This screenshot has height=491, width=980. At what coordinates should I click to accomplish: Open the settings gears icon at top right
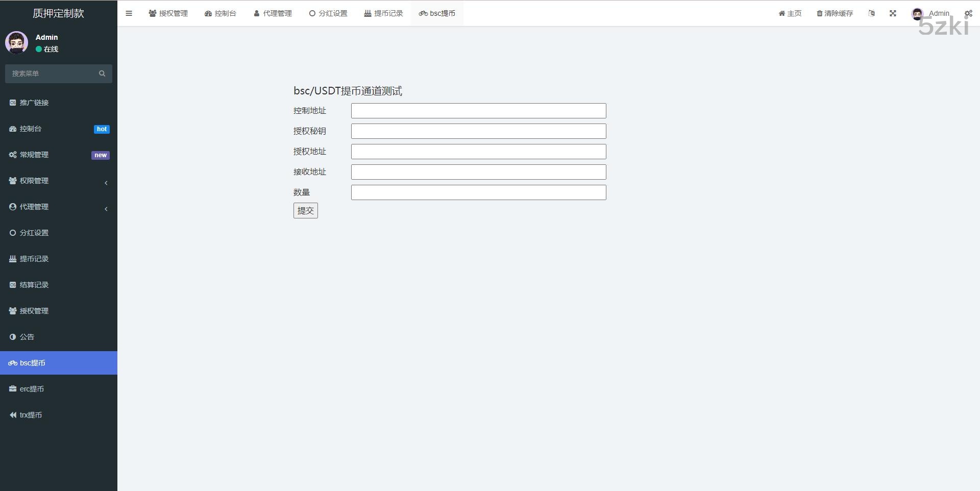968,13
